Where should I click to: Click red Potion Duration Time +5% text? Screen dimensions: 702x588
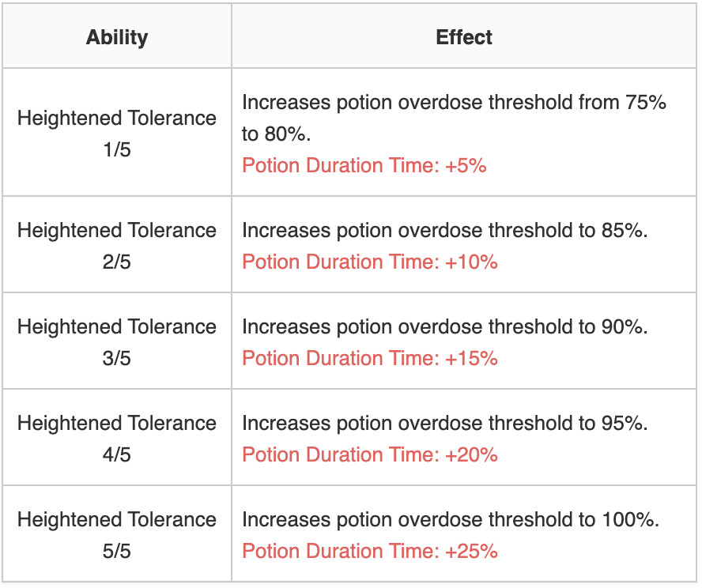pyautogui.click(x=364, y=166)
